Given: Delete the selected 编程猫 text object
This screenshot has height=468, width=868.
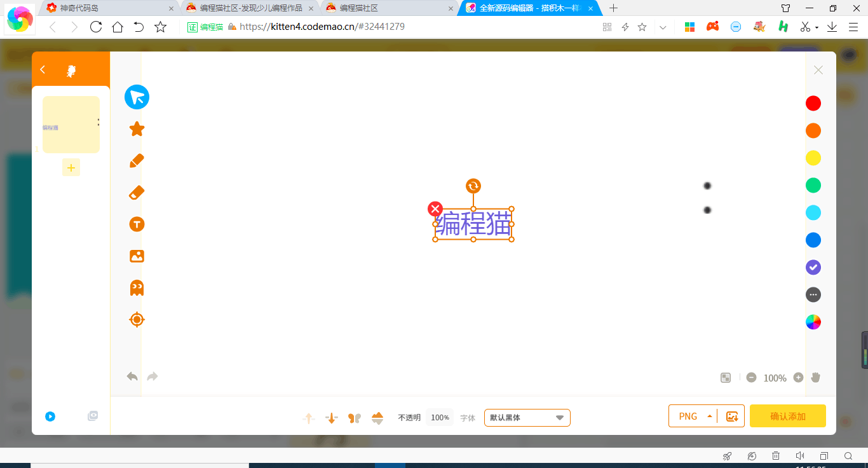Looking at the screenshot, I should 435,209.
